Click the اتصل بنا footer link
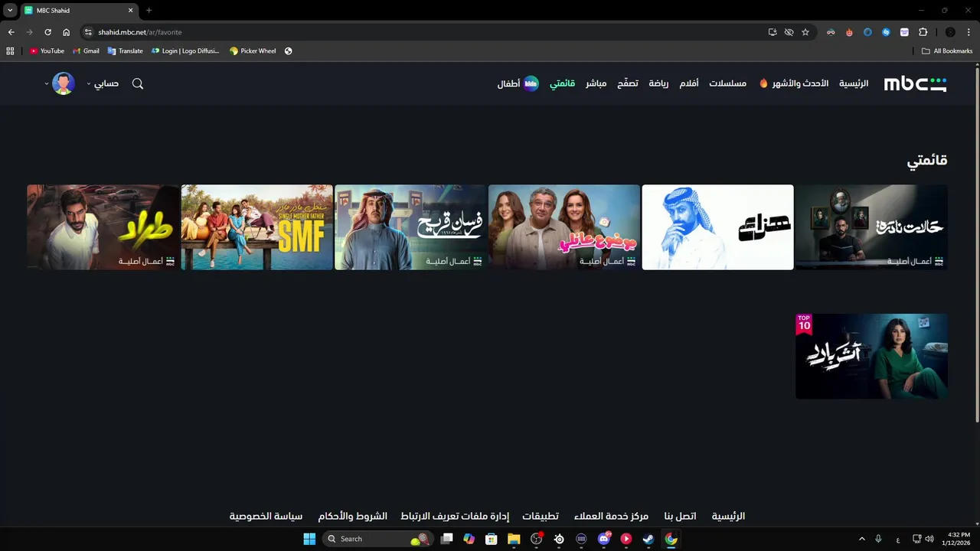 [x=680, y=517]
